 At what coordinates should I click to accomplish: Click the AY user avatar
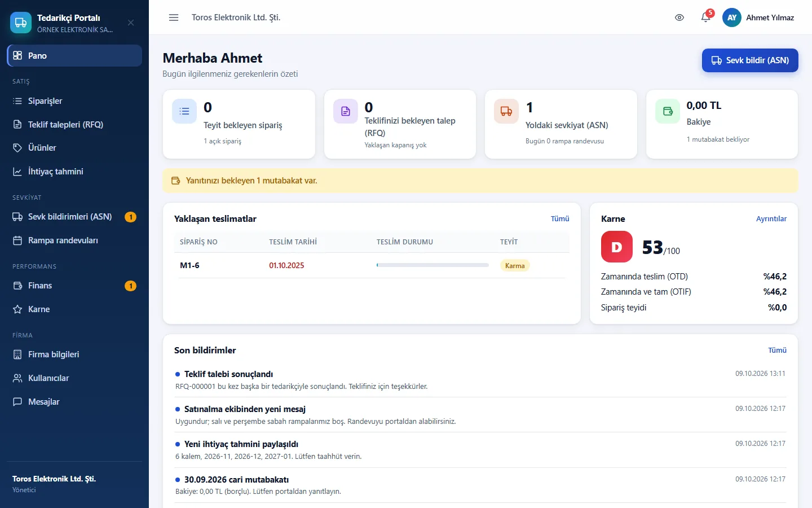(x=732, y=17)
